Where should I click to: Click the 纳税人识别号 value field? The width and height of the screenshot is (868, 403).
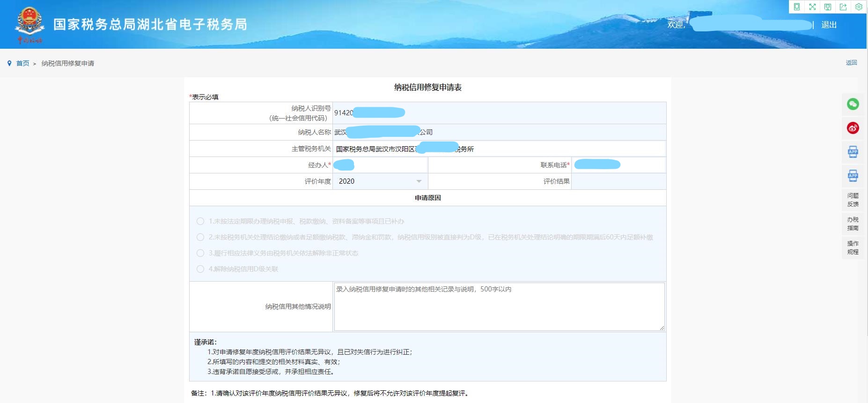(499, 113)
